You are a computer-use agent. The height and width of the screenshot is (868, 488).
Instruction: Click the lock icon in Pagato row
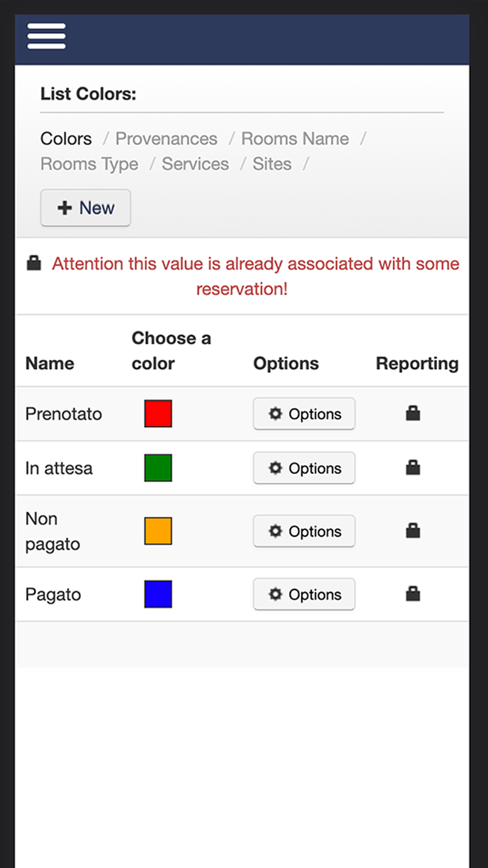413,594
